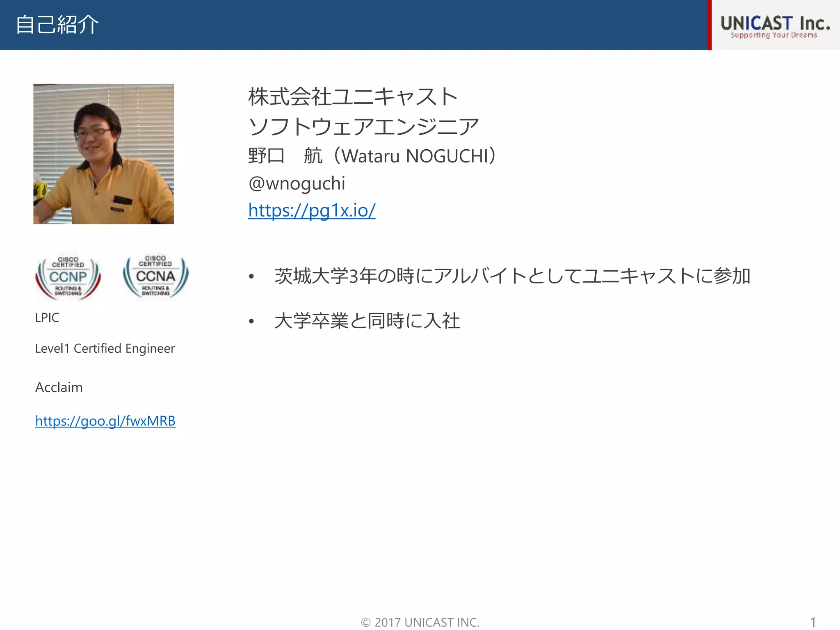This screenshot has width=840, height=630.
Task: Click the 自己紹介 slide title
Action: click(57, 25)
